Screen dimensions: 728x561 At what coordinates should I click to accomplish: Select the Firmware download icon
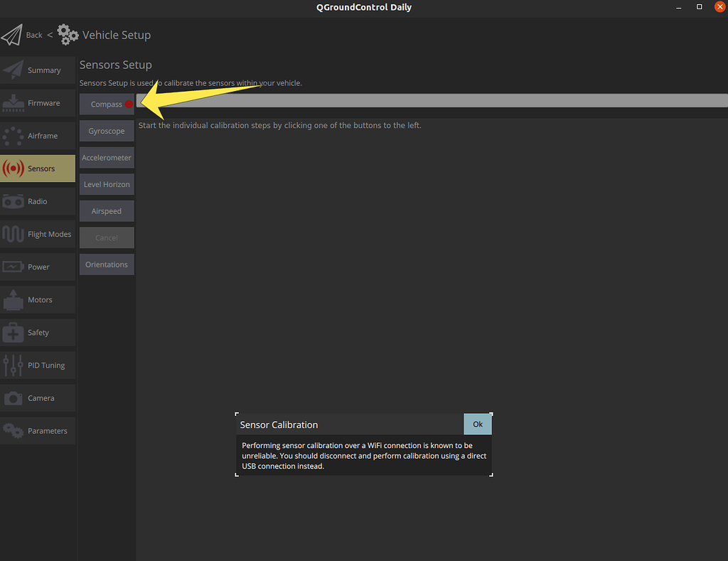coord(14,103)
